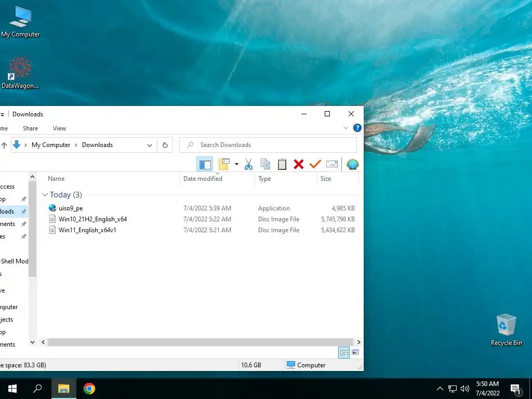This screenshot has height=399, width=532.
Task: Open the quick access toolbar dropdown
Action: click(3, 115)
